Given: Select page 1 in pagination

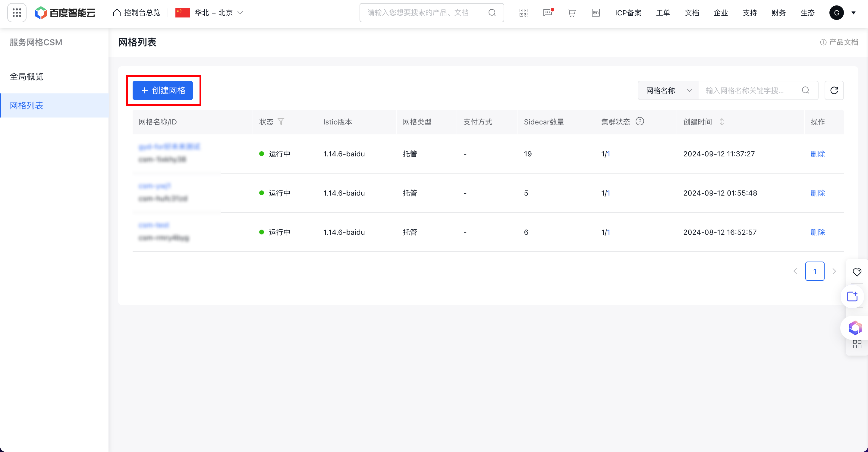Looking at the screenshot, I should tap(814, 271).
